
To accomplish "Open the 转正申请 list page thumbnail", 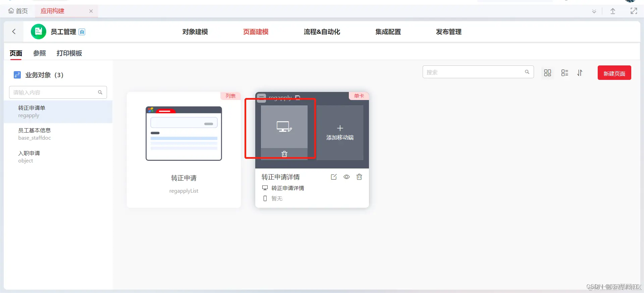I will (184, 134).
